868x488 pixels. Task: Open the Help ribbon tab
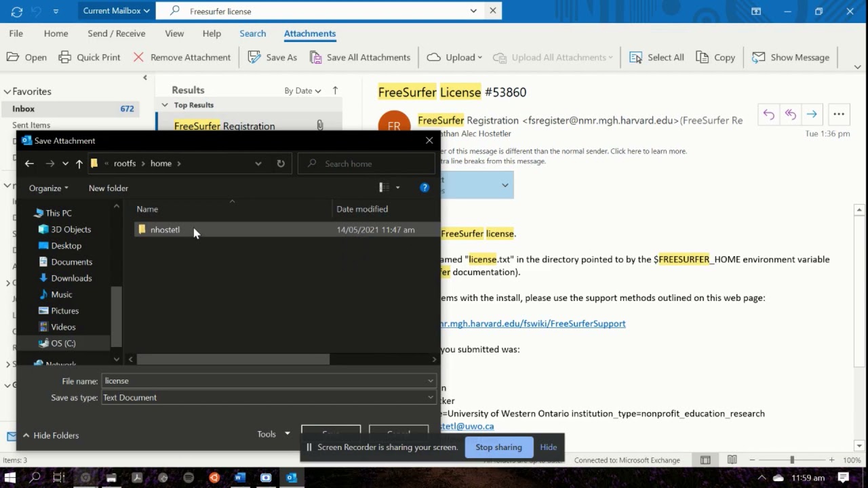pyautogui.click(x=212, y=33)
